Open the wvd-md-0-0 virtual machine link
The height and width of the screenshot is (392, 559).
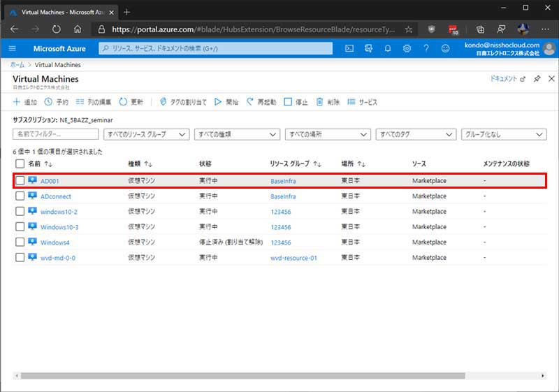pyautogui.click(x=58, y=258)
